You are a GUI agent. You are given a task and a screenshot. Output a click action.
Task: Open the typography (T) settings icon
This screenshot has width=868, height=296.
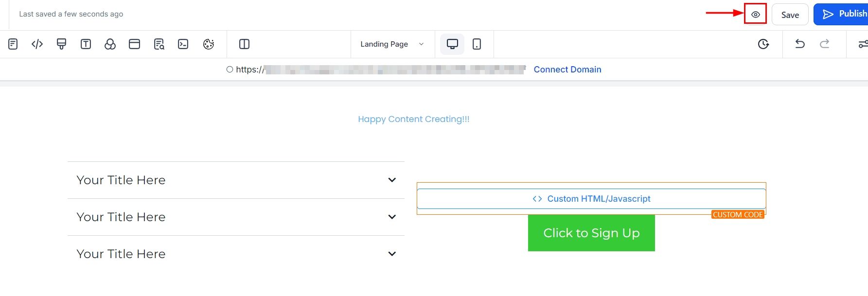point(86,44)
